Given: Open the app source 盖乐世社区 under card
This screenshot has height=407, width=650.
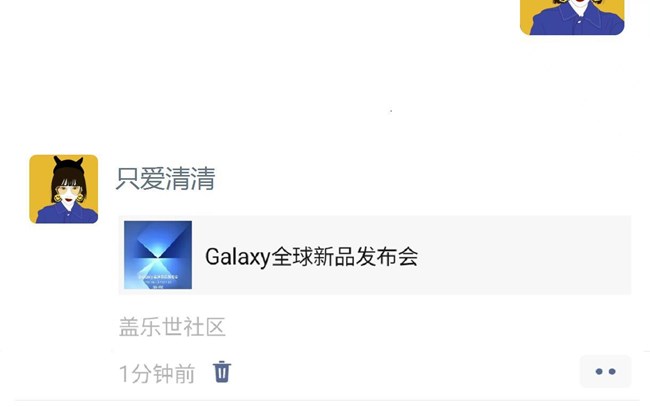Looking at the screenshot, I should tap(172, 327).
